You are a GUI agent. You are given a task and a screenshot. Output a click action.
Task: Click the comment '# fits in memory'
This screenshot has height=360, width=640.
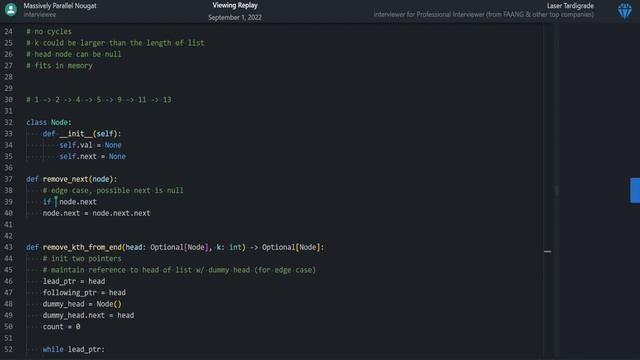coord(59,66)
